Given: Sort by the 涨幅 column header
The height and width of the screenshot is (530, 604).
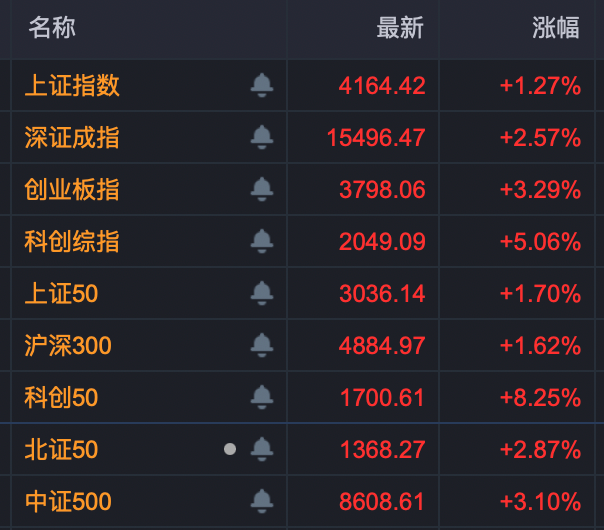Looking at the screenshot, I should (x=556, y=28).
